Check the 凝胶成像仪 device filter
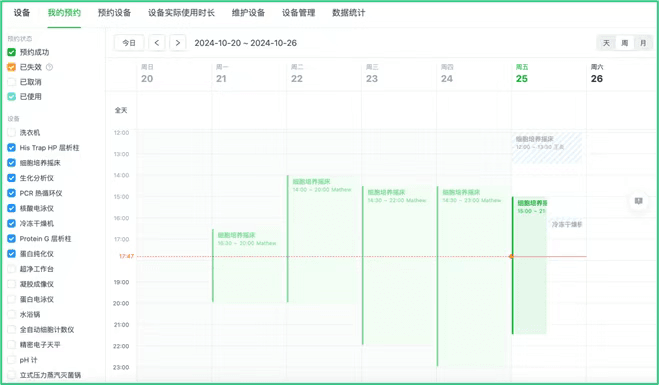The height and width of the screenshot is (385, 659). coord(11,284)
